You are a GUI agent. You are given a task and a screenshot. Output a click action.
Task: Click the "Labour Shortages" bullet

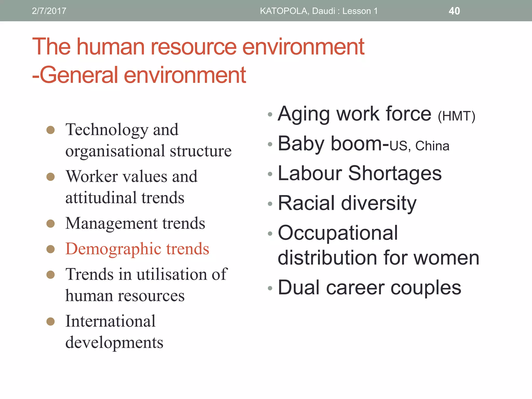click(360, 173)
